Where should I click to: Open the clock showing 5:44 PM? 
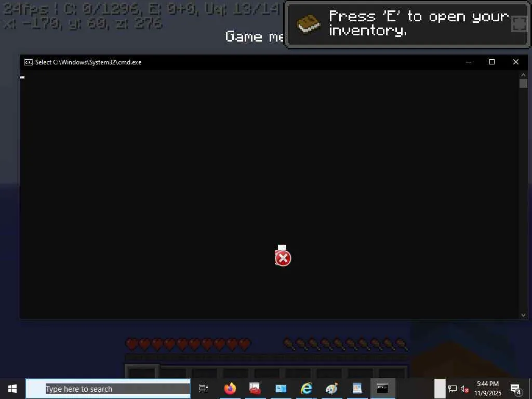click(x=488, y=389)
